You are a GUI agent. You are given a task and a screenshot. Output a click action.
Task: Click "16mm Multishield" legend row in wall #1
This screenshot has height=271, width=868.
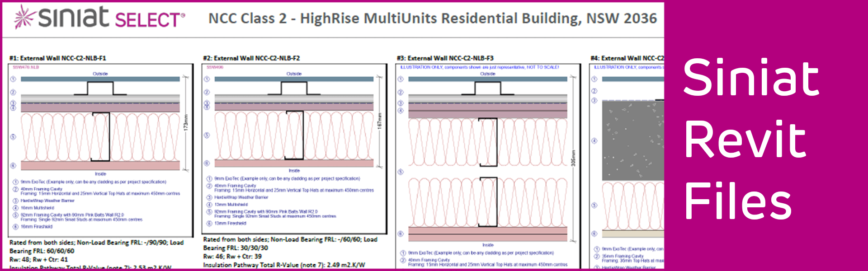(34, 208)
